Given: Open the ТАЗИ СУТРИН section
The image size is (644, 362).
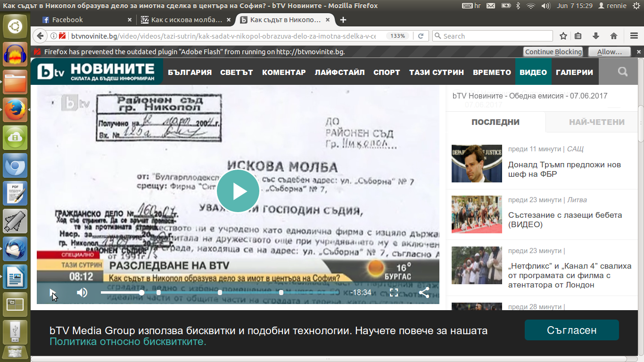Looking at the screenshot, I should [x=437, y=72].
